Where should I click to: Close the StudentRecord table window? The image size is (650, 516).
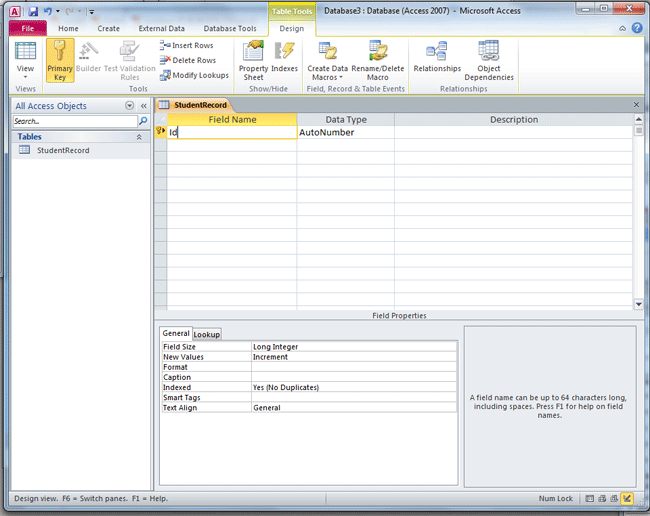point(636,105)
